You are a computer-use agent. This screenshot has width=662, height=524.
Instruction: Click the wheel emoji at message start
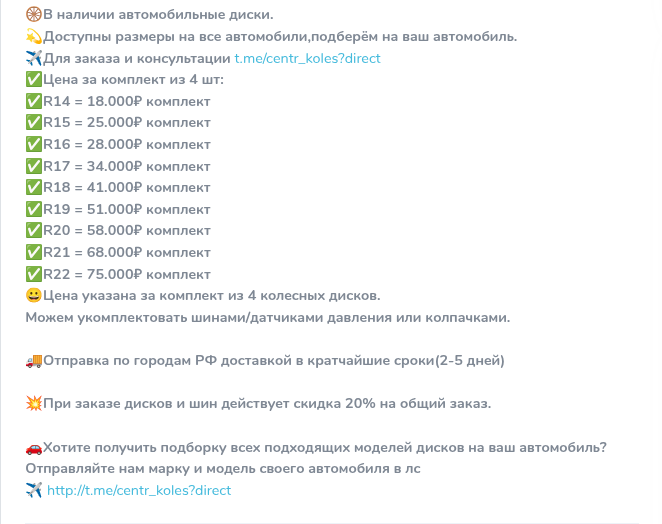33,15
